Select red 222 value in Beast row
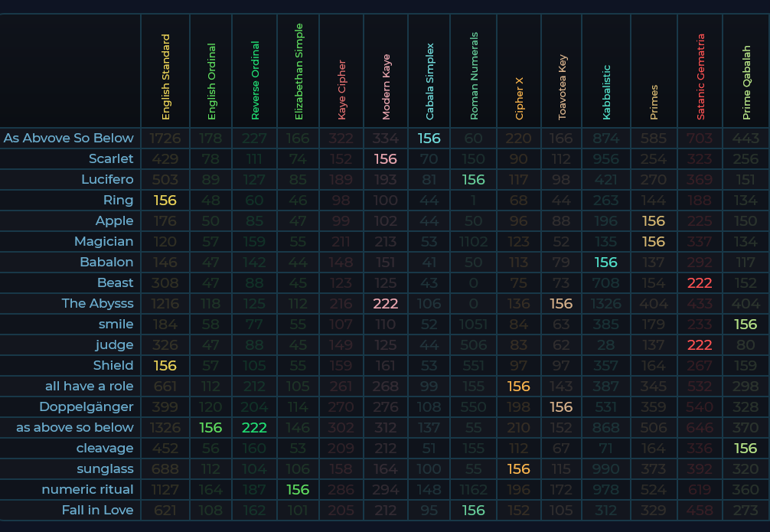The width and height of the screenshot is (770, 532). click(x=700, y=282)
